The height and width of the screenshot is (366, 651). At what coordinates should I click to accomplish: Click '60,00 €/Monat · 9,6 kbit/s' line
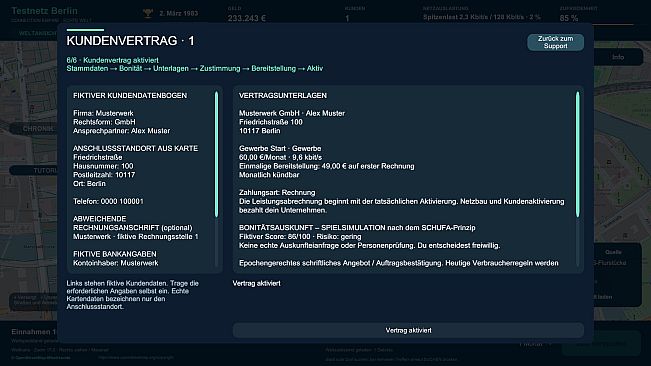tap(280, 157)
